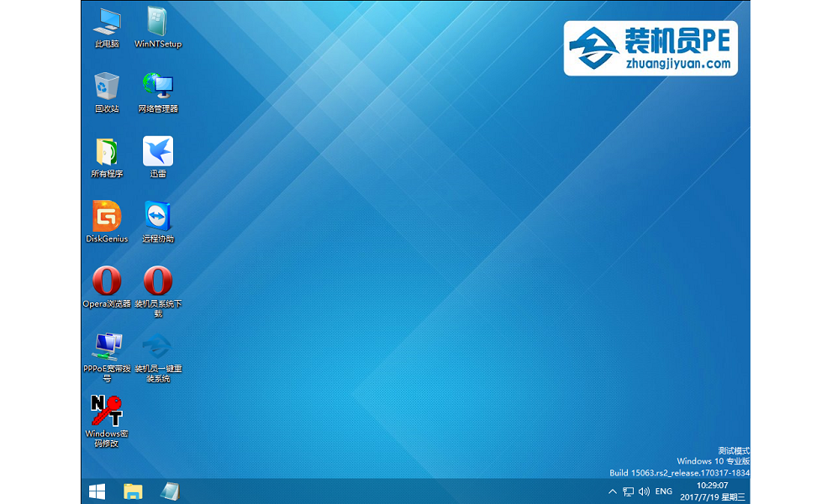Click the volume speaker tray icon
The height and width of the screenshot is (504, 832).
(644, 491)
